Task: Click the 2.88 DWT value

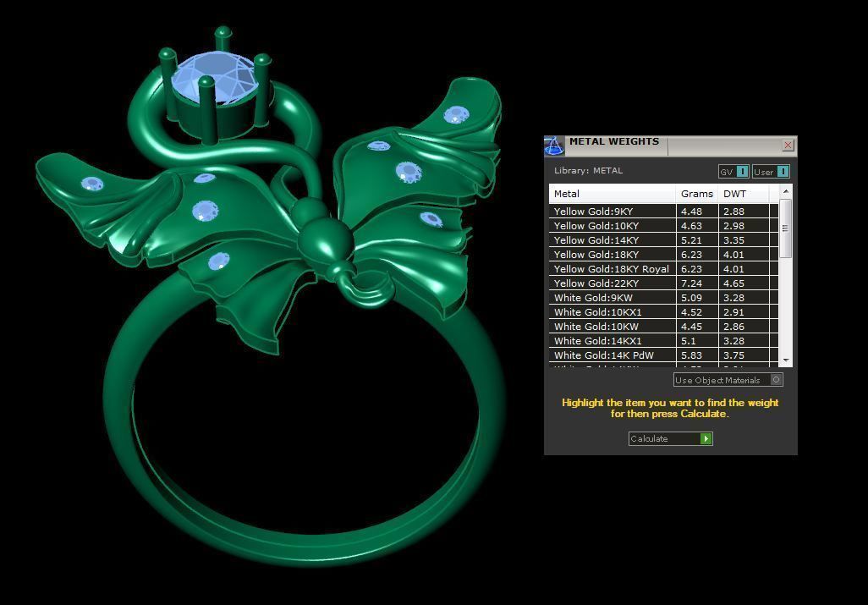Action: (x=734, y=212)
